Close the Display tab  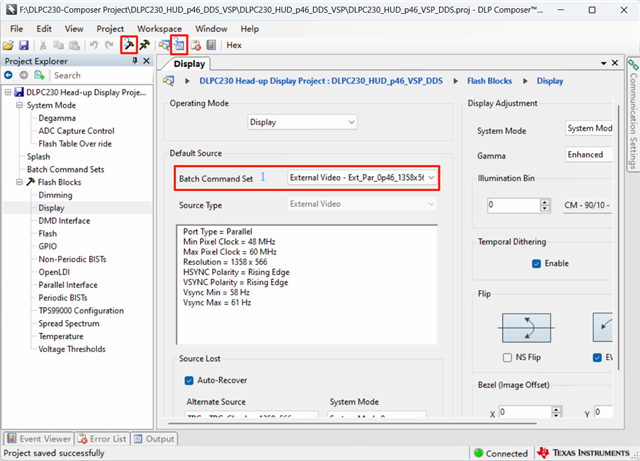(x=615, y=63)
